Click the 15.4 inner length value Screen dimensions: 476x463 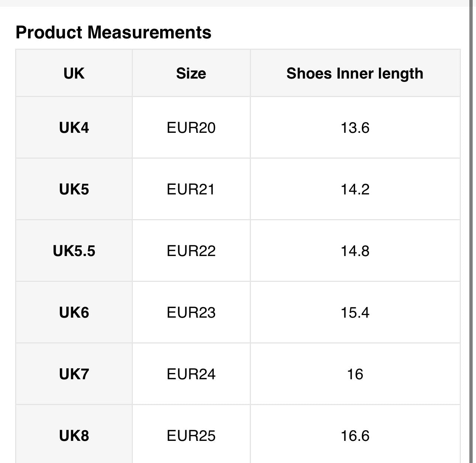click(x=355, y=312)
